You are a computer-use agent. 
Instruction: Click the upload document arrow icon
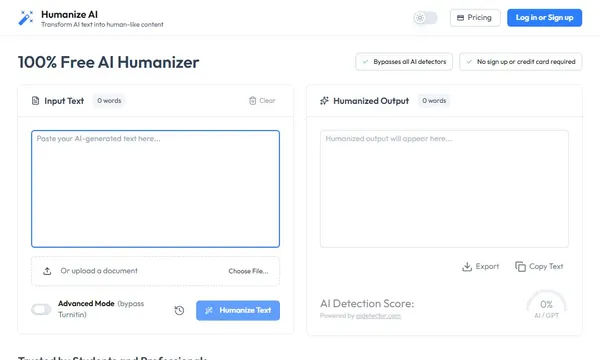47,271
